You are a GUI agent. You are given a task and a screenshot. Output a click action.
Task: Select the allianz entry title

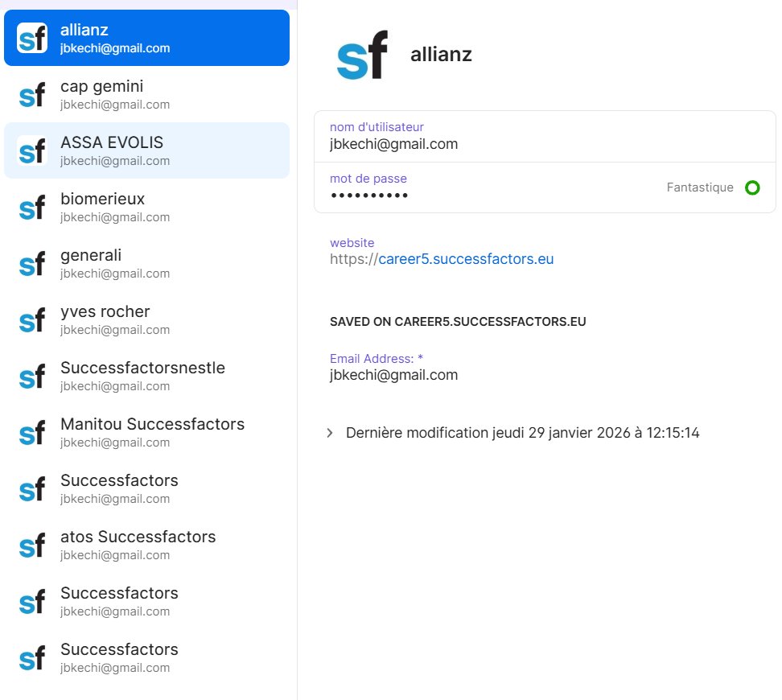coord(84,30)
